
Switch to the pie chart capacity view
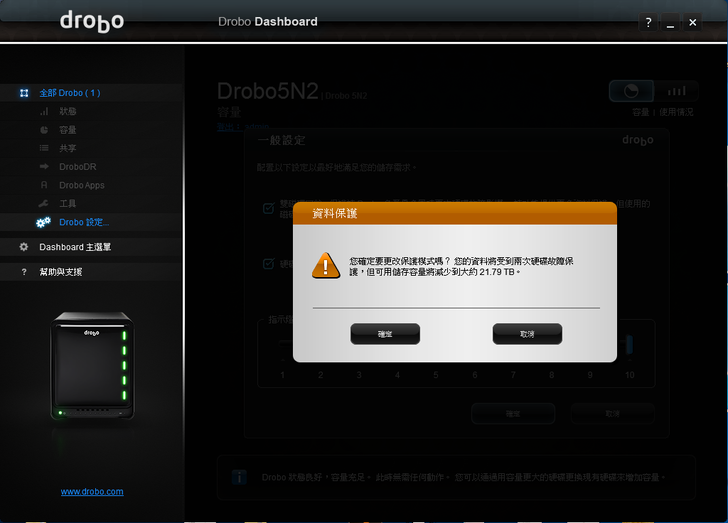point(631,91)
